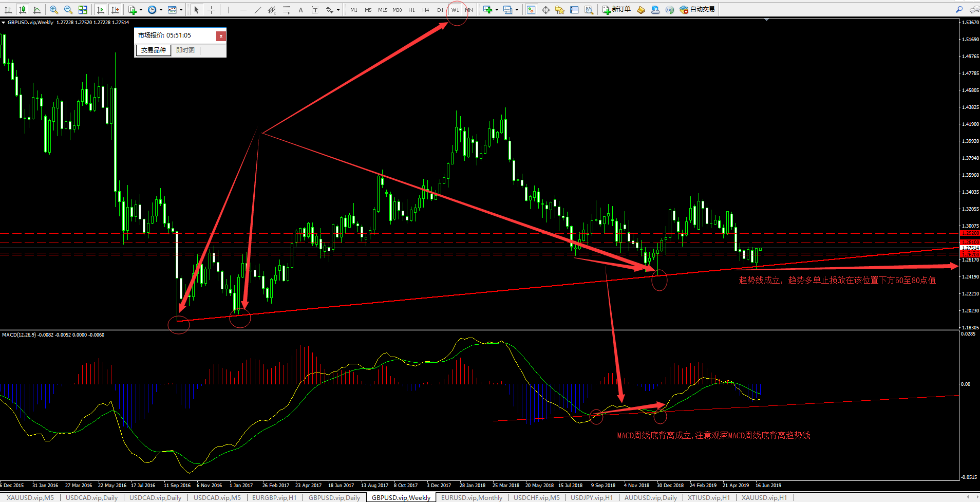Open MetaEditor yellow book icon

(x=641, y=10)
